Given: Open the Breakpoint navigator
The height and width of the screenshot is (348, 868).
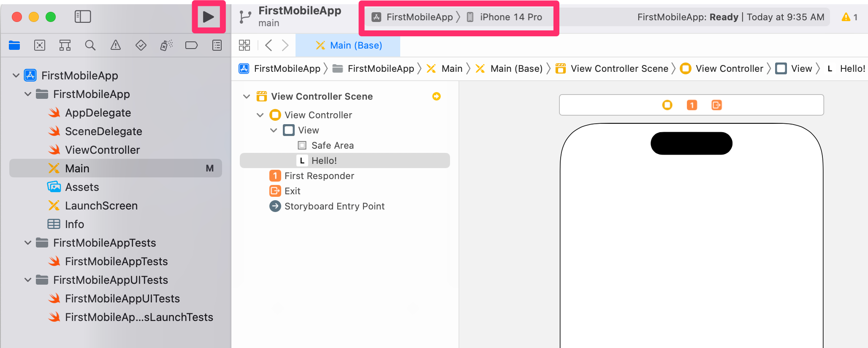Looking at the screenshot, I should 192,45.
